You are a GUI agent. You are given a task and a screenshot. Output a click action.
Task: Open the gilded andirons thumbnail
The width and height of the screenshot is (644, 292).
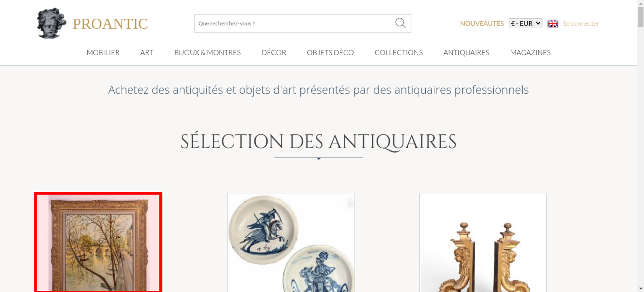coord(483,242)
